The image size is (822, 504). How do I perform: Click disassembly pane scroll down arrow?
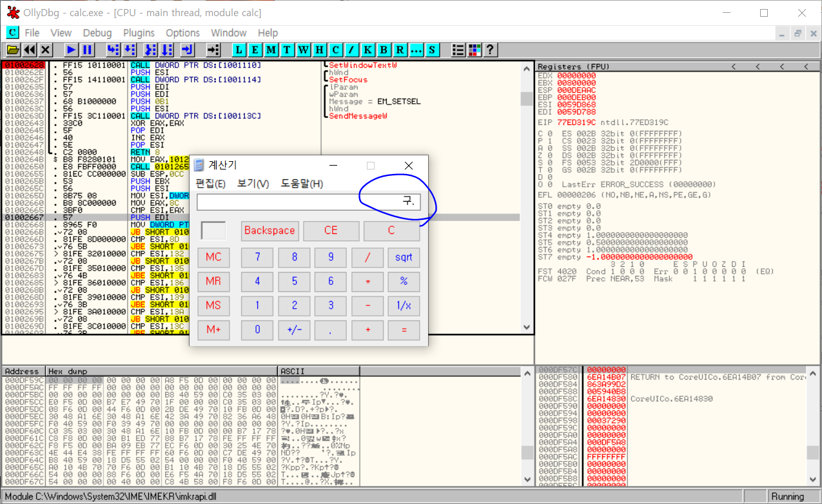526,327
